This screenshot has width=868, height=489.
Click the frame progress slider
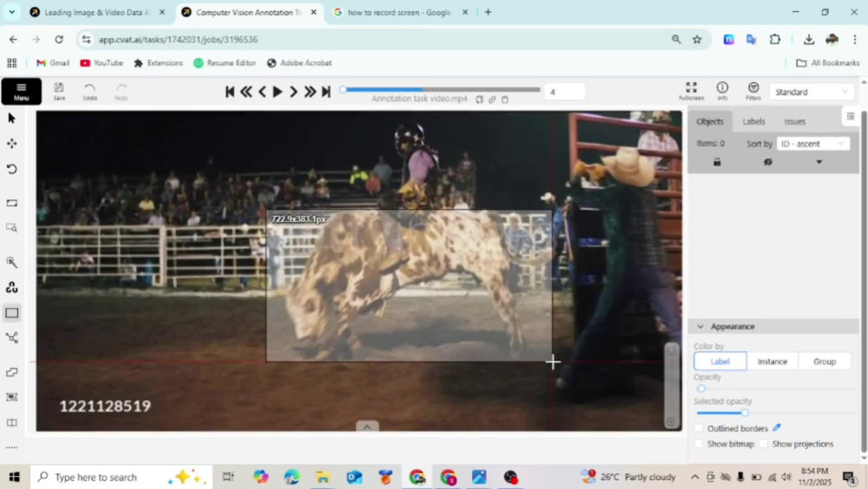pos(441,89)
